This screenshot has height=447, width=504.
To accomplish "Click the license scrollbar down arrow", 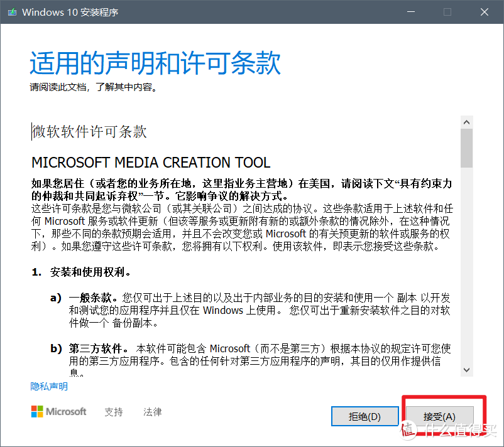I will [x=466, y=370].
